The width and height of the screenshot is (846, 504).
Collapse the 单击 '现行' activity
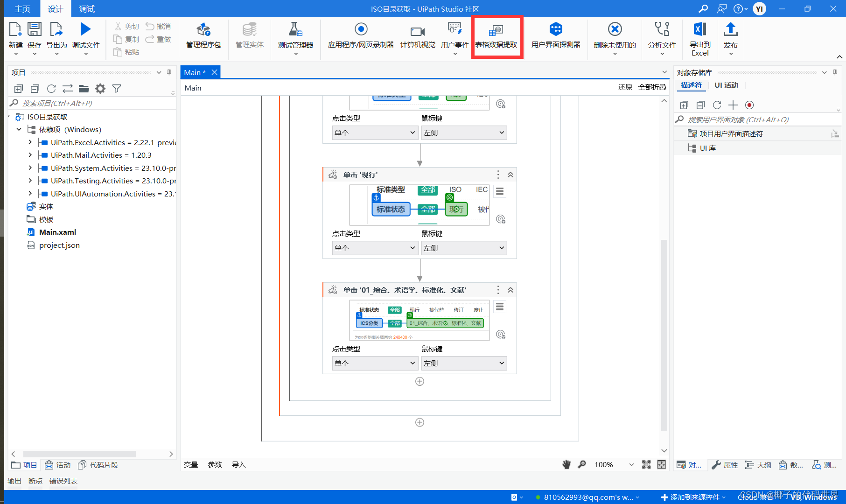[x=510, y=175]
